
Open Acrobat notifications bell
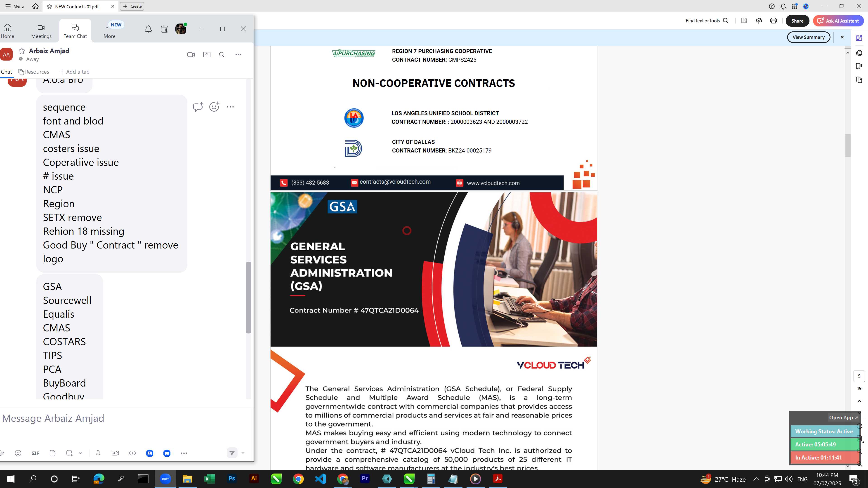[x=783, y=6]
